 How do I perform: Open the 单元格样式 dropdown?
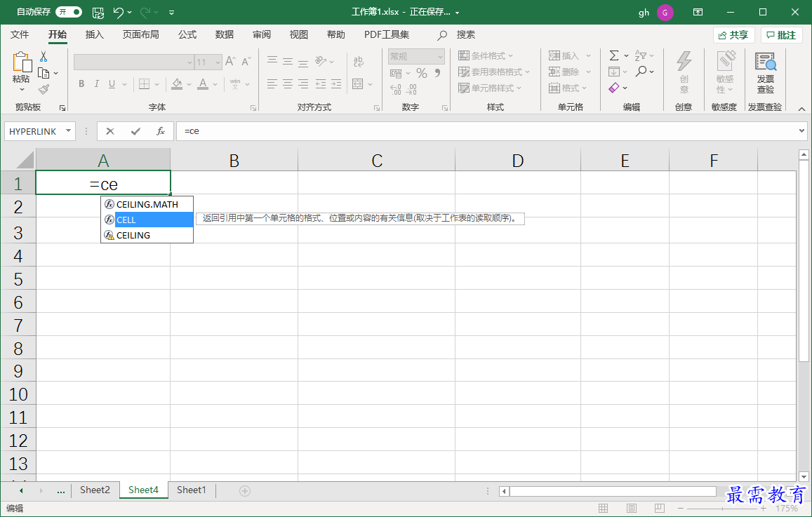click(x=490, y=88)
